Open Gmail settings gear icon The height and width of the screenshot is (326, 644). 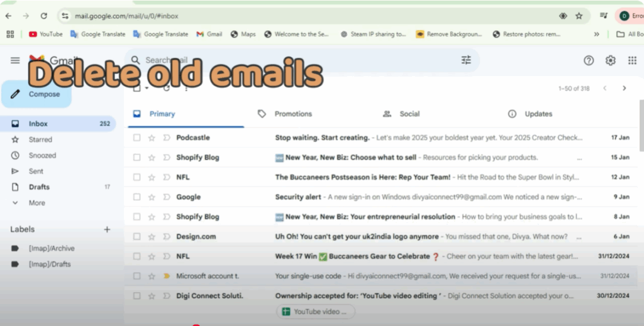pyautogui.click(x=610, y=60)
